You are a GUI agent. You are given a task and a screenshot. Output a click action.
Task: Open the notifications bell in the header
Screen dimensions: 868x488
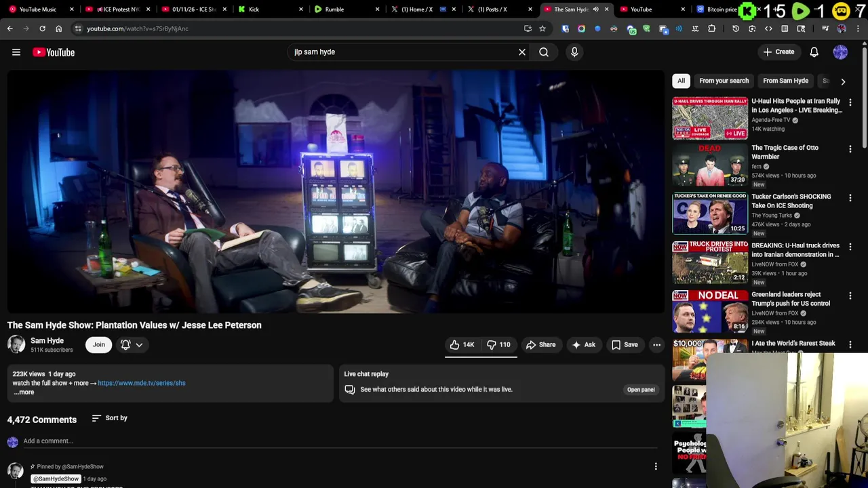(814, 52)
